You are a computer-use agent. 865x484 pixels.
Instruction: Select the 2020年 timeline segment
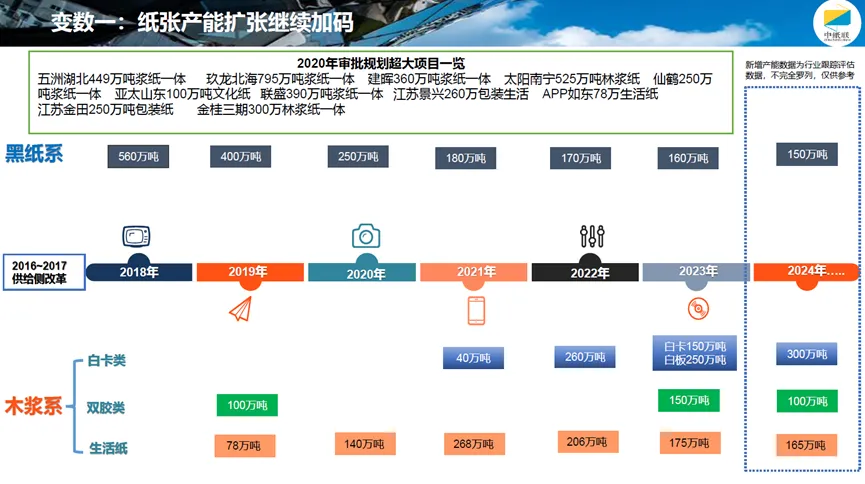[362, 273]
